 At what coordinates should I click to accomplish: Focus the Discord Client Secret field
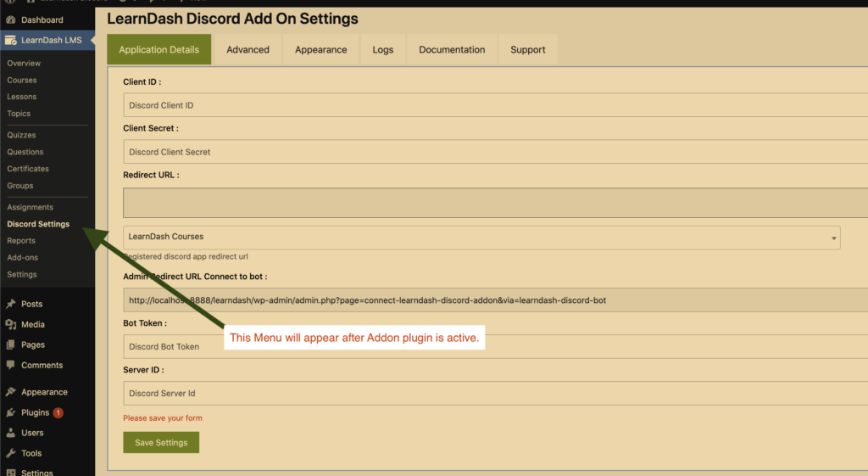495,151
